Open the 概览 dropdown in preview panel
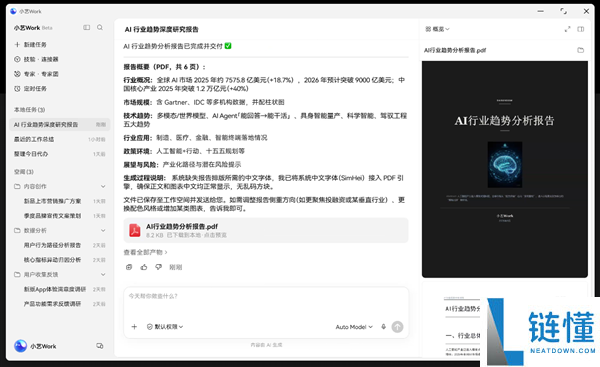 pyautogui.click(x=437, y=29)
